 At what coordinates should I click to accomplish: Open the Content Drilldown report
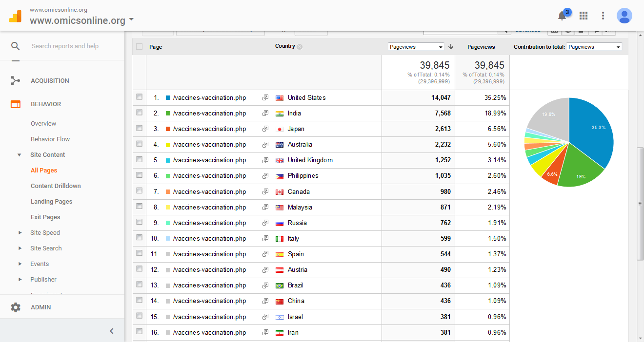pyautogui.click(x=56, y=186)
